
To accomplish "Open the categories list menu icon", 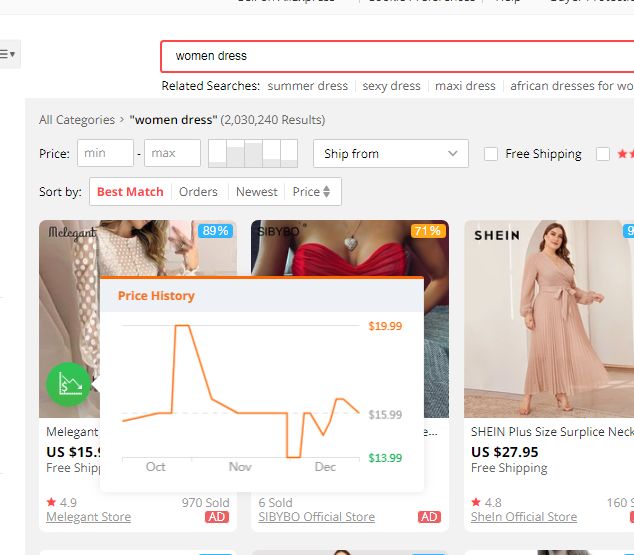I will [8, 53].
